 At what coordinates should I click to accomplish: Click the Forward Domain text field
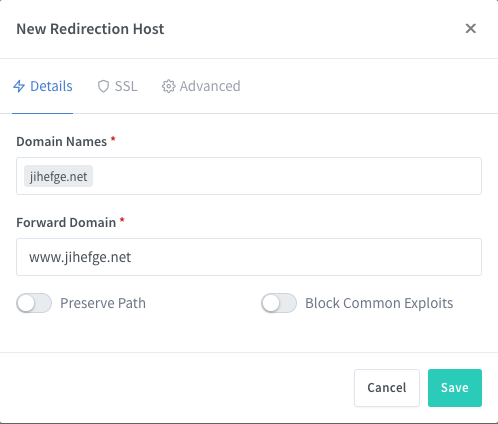tap(249, 257)
